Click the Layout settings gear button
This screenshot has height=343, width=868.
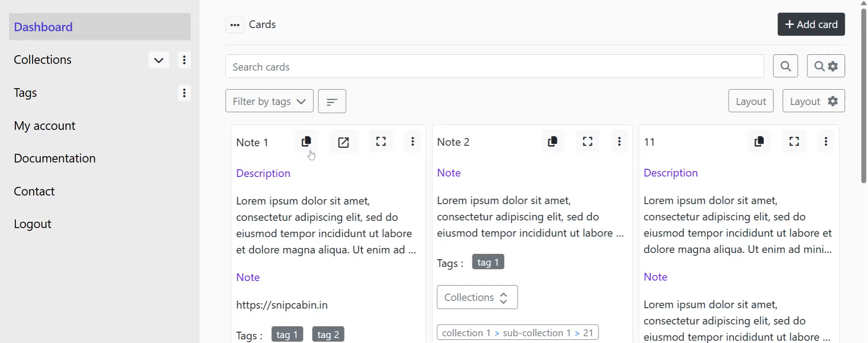coord(814,101)
